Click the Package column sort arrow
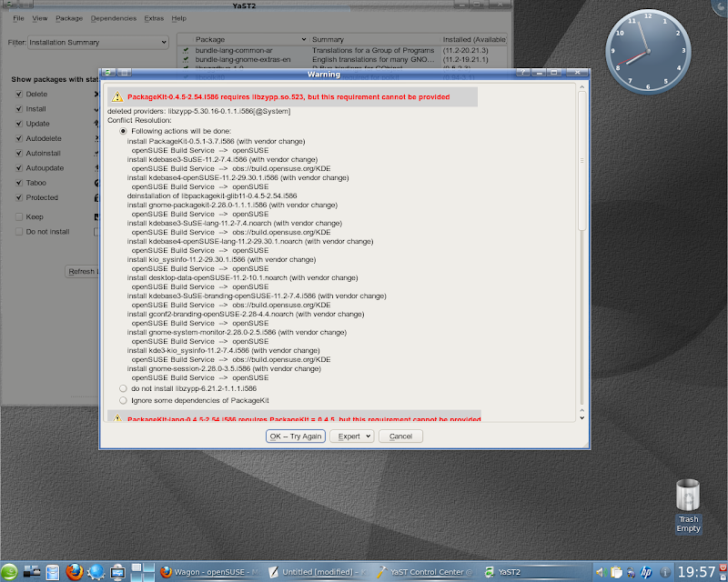Screen dimensions: 728x582 point(304,39)
